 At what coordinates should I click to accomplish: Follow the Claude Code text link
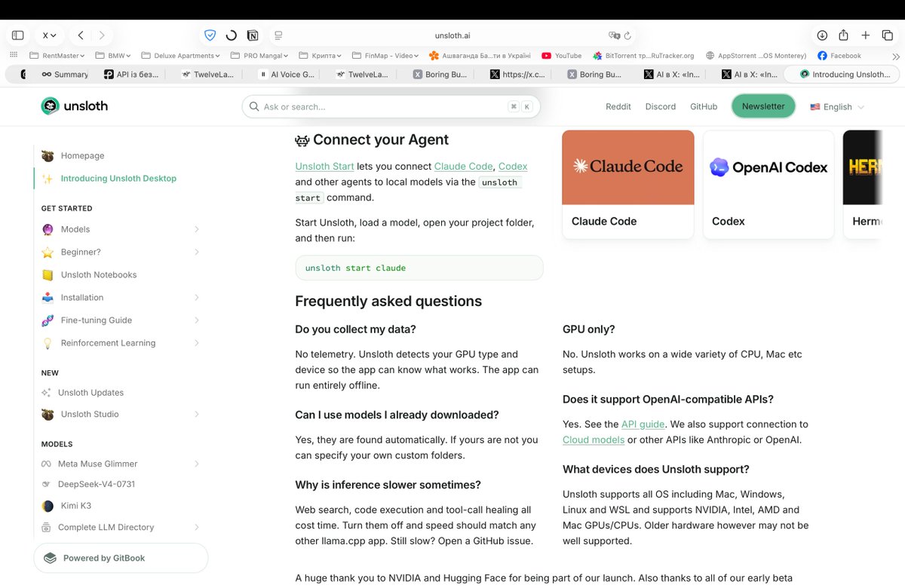464,166
